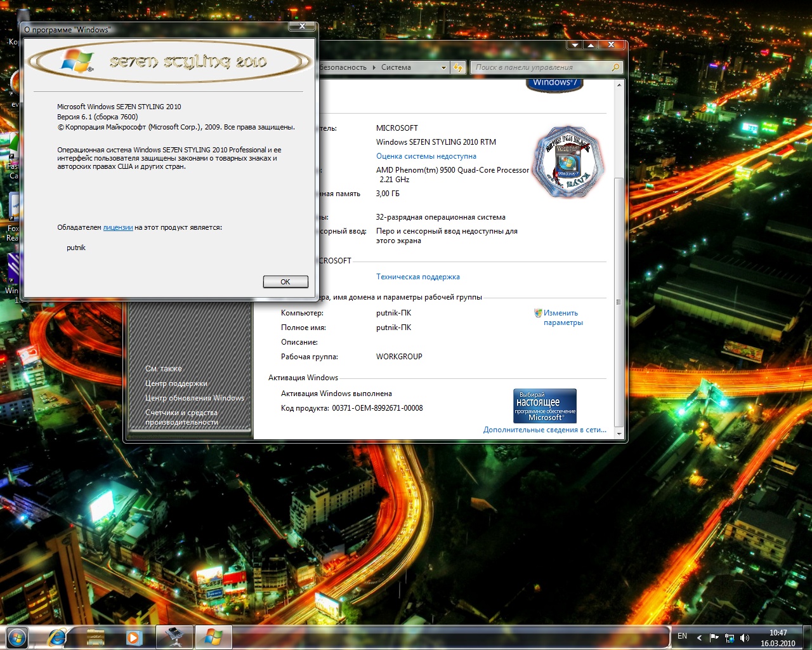The height and width of the screenshot is (650, 812).
Task: Expand breadcrumb arrow before Система
Action: tap(374, 67)
